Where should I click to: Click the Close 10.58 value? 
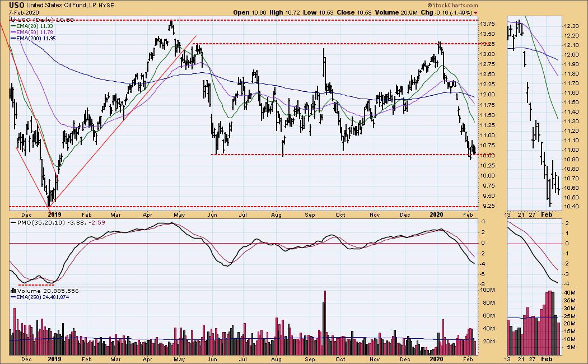[354, 12]
